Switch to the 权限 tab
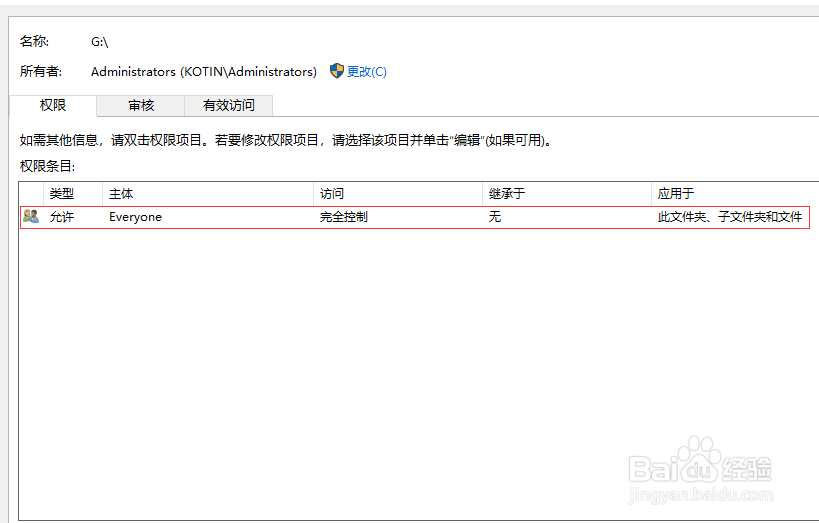 (x=53, y=106)
